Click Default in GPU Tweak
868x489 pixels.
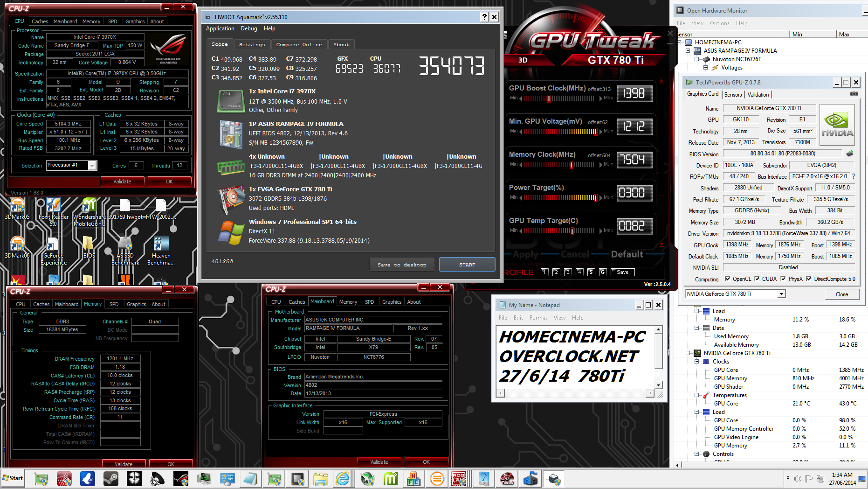click(627, 254)
